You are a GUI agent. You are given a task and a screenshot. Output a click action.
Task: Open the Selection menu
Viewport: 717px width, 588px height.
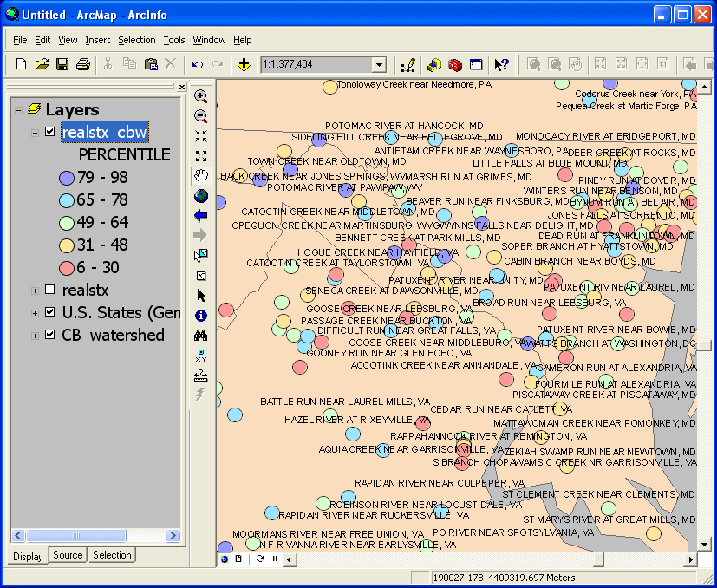(137, 40)
